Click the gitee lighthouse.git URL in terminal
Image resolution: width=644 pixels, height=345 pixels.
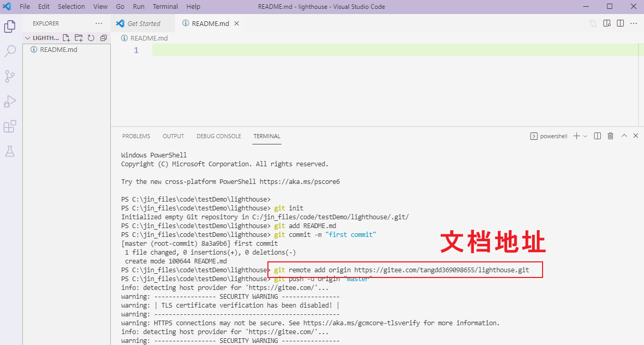442,270
